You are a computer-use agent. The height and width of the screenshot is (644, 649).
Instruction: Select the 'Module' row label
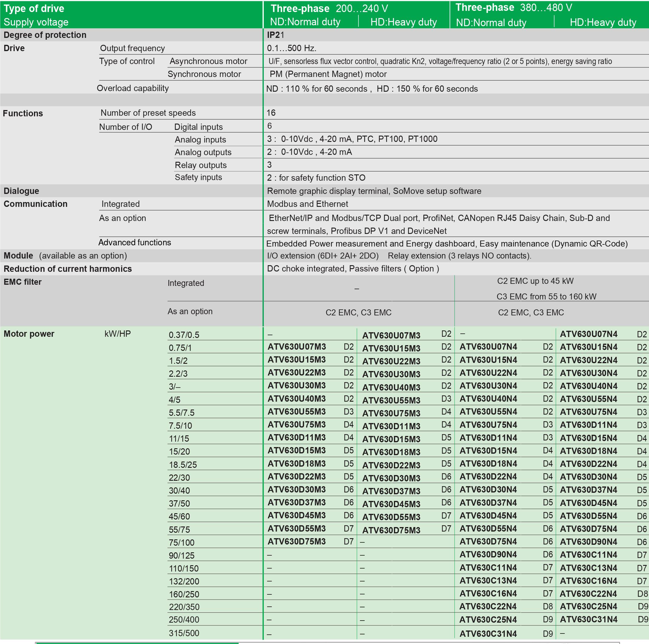[x=18, y=256]
